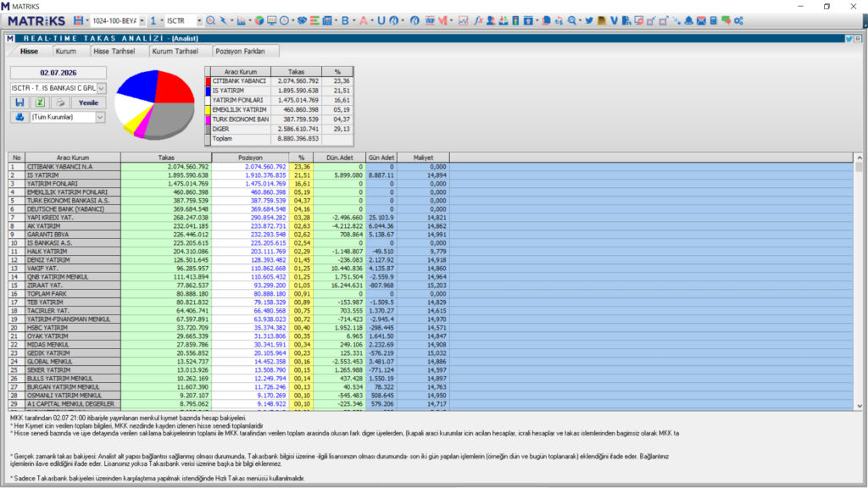This screenshot has width=868, height=488.
Task: Click the alarm bell icon in toolbar
Action: 688,20
